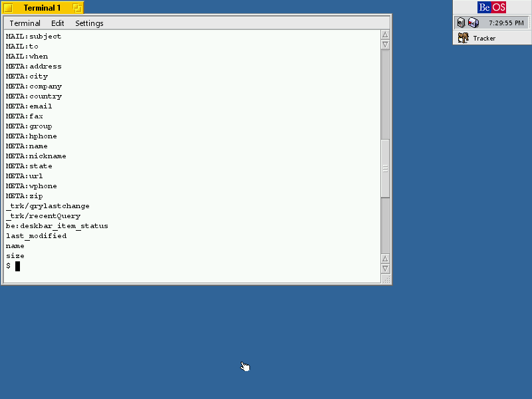The height and width of the screenshot is (399, 532).
Task: Click the META:nickname line
Action: pos(36,156)
